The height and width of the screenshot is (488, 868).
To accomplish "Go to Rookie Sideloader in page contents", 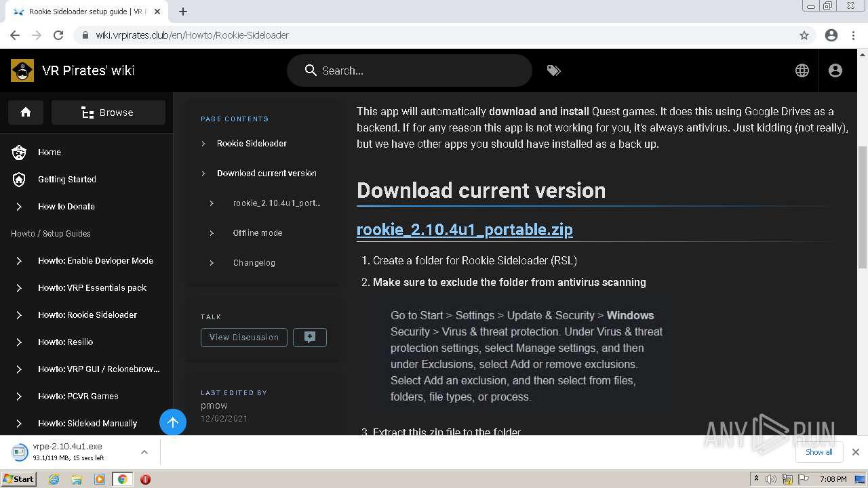I will [x=252, y=144].
